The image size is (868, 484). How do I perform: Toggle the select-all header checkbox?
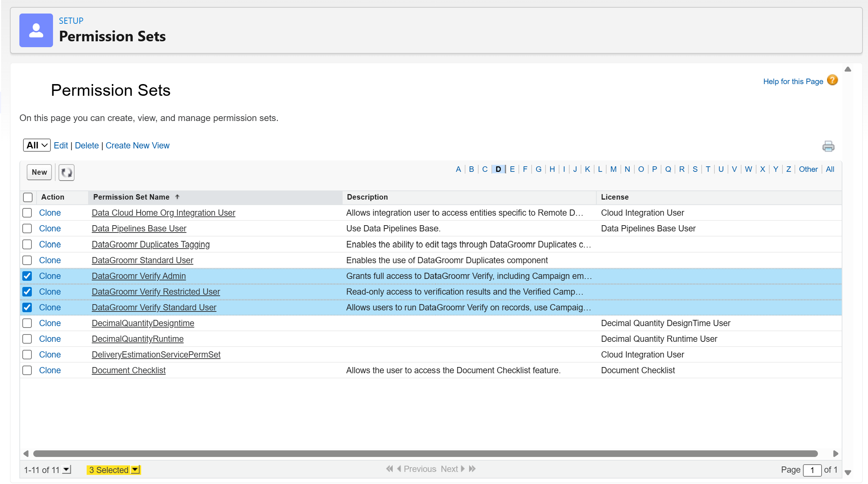pyautogui.click(x=28, y=197)
